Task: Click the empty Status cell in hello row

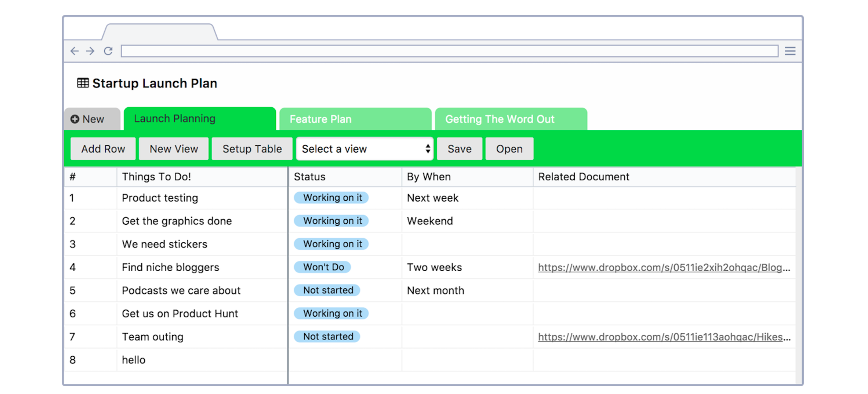Action: pyautogui.click(x=345, y=360)
